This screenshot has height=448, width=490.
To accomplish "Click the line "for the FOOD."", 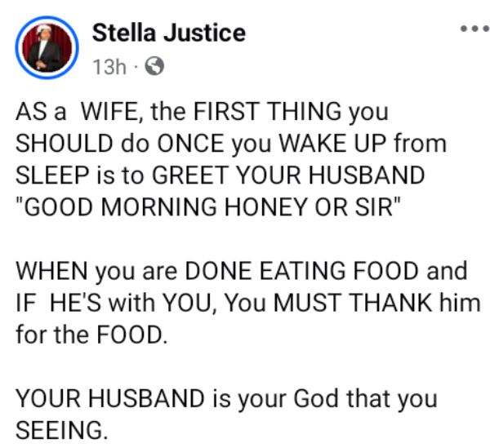I will tap(91, 332).
